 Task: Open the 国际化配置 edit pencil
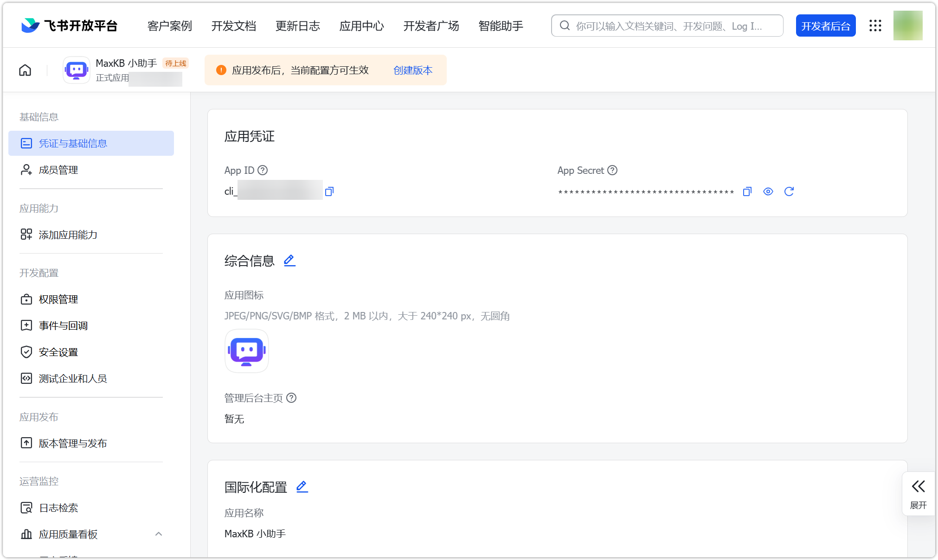pos(302,487)
